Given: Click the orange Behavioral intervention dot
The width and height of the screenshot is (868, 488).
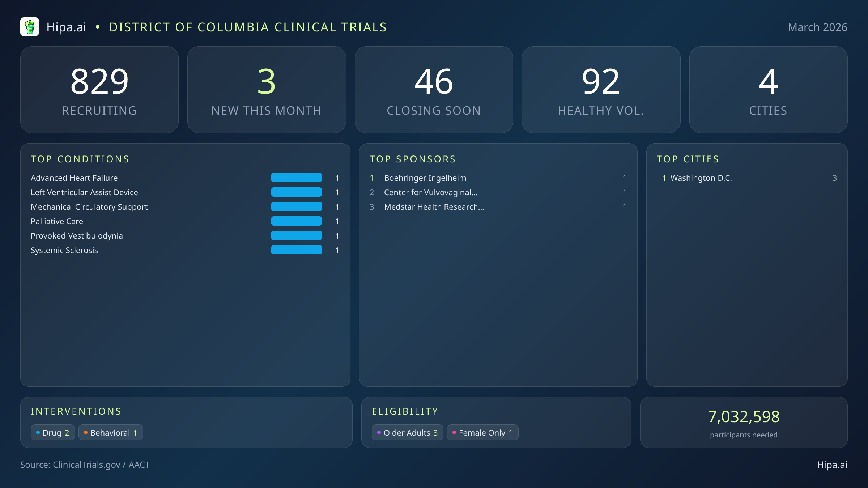Looking at the screenshot, I should coord(86,432).
